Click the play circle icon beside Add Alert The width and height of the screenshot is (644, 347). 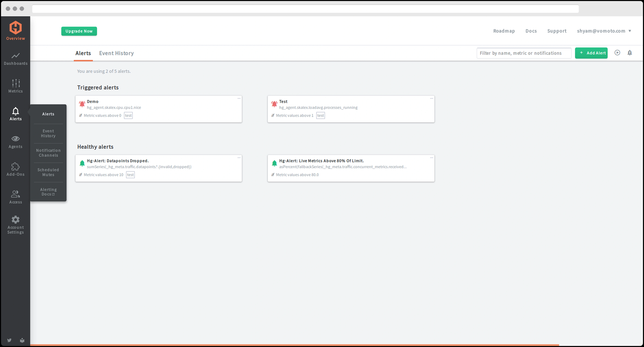click(x=617, y=53)
